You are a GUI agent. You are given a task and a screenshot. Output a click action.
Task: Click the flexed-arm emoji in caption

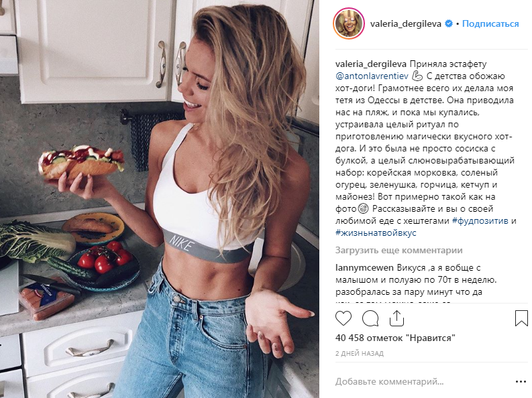pos(417,76)
